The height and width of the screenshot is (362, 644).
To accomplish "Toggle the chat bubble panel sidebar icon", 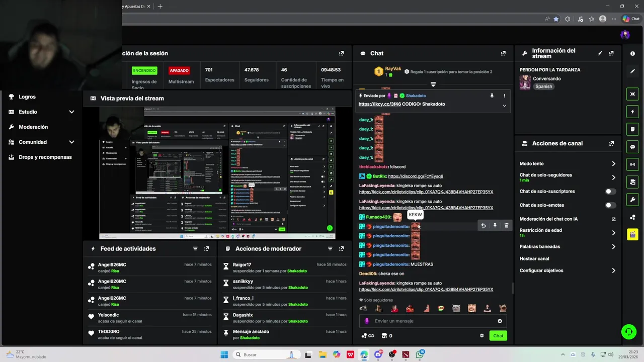I will click(x=632, y=147).
